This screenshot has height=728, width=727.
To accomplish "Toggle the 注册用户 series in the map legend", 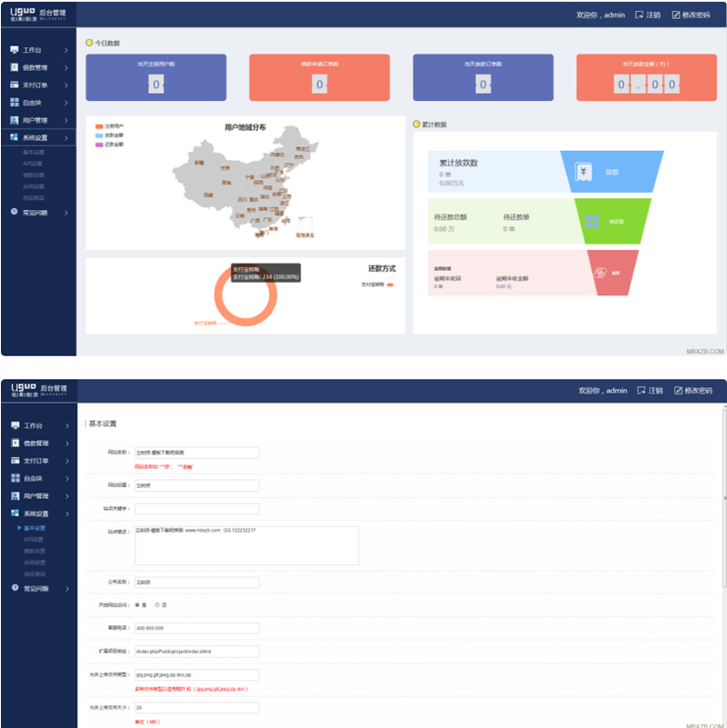I will point(100,126).
